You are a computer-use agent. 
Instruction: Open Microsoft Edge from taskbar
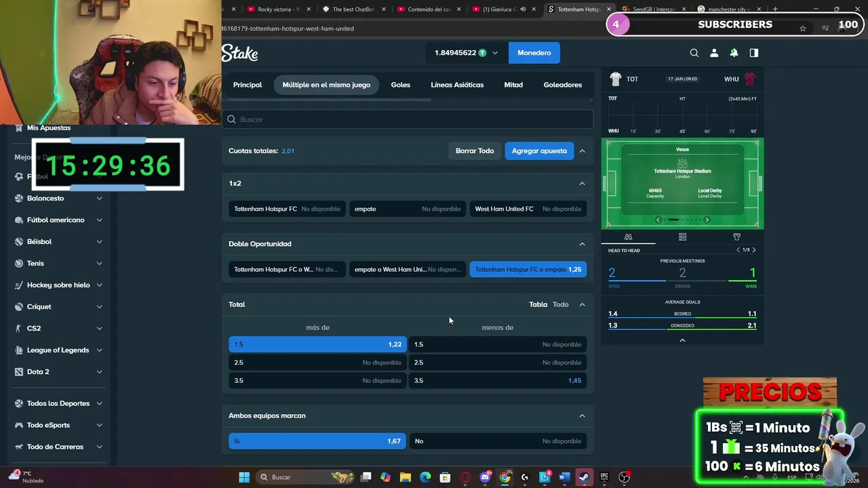point(425,477)
